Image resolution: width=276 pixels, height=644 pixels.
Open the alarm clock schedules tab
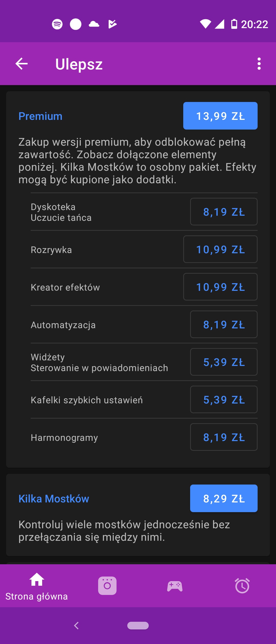[242, 586]
